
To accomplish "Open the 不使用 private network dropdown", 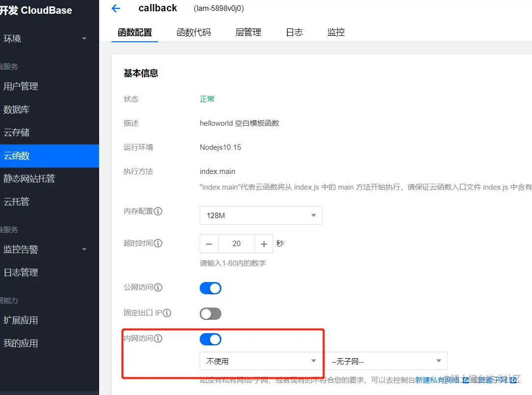I will 261,361.
